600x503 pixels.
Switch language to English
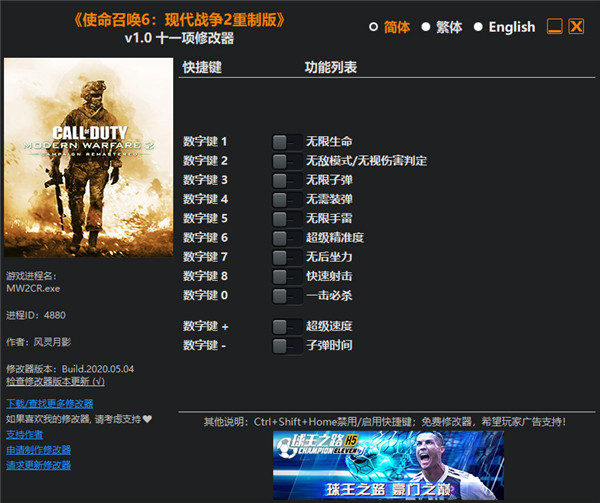click(x=479, y=27)
